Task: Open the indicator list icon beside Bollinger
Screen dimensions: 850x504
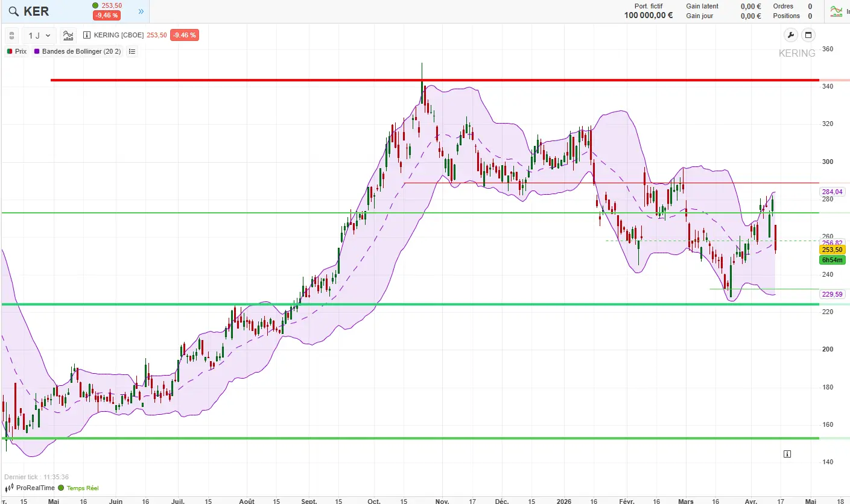Action: pyautogui.click(x=132, y=52)
